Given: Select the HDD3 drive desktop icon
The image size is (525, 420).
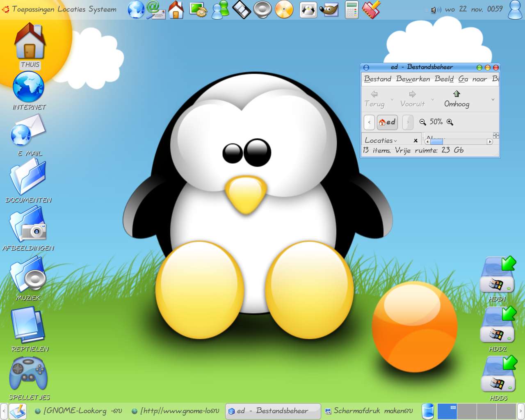Looking at the screenshot, I should [x=498, y=378].
